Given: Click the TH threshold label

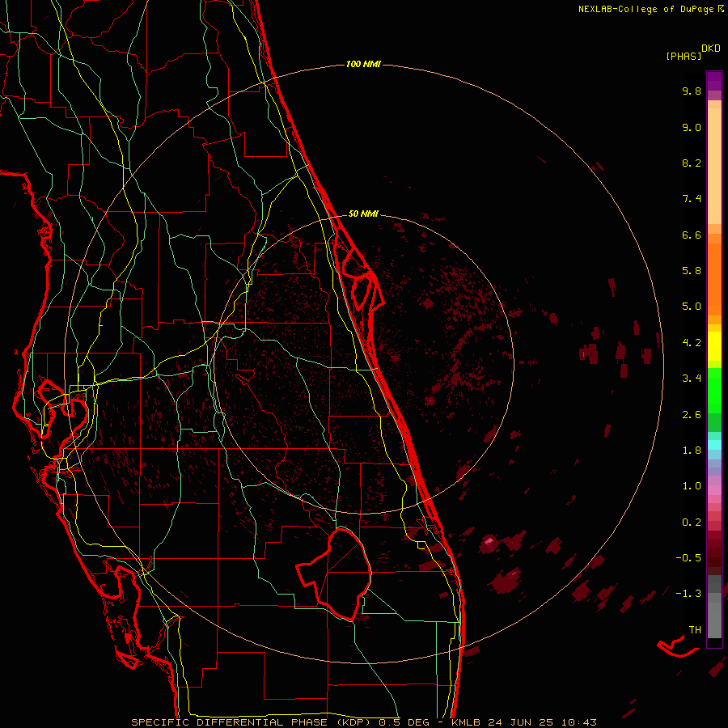Looking at the screenshot, I should [x=695, y=630].
